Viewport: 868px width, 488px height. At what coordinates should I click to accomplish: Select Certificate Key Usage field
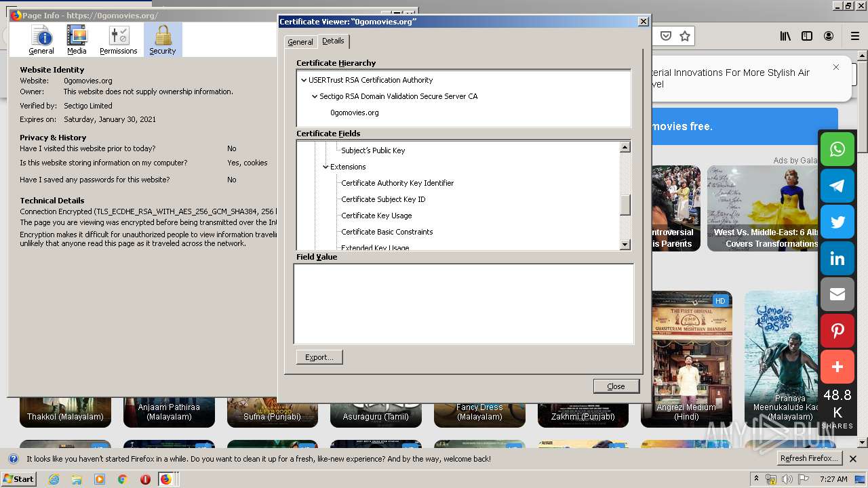pyautogui.click(x=376, y=216)
